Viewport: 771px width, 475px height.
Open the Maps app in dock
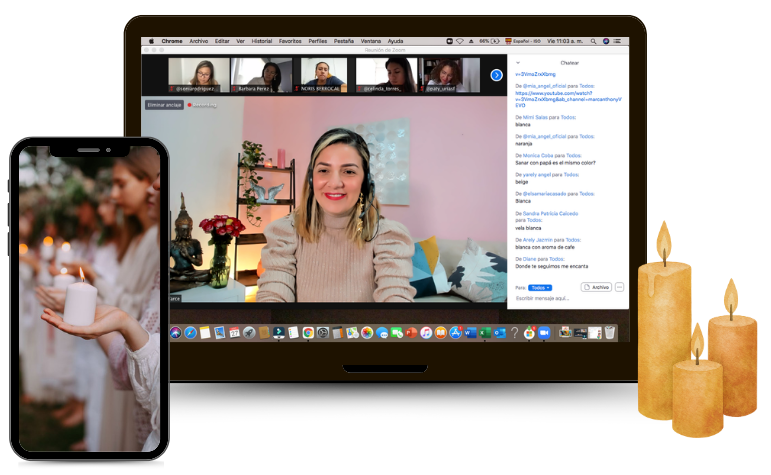pos(352,333)
